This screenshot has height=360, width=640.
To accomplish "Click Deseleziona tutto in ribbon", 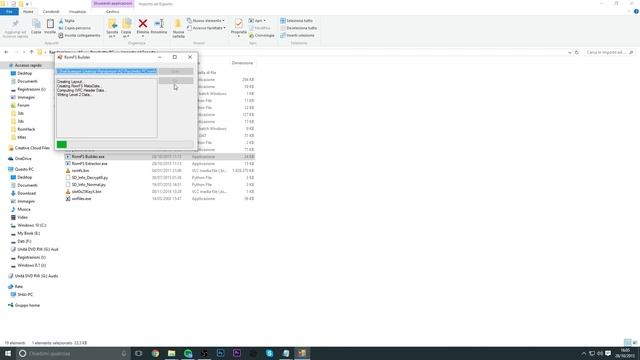I will coord(298,28).
